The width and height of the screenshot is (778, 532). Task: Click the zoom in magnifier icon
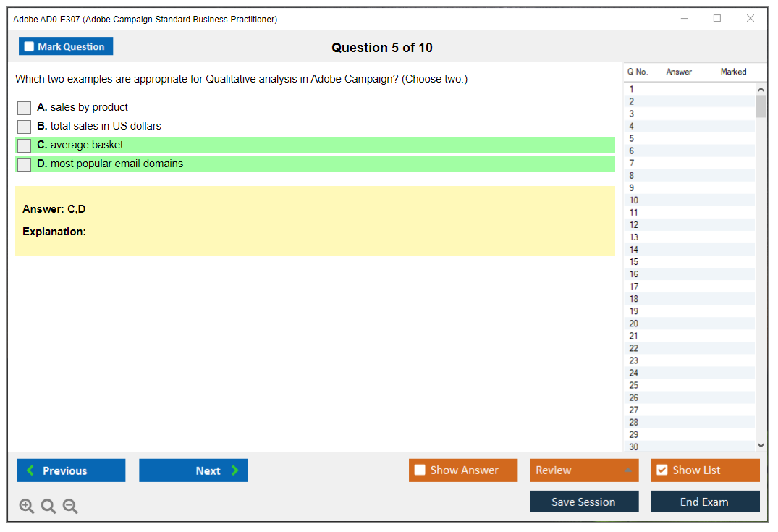(27, 507)
